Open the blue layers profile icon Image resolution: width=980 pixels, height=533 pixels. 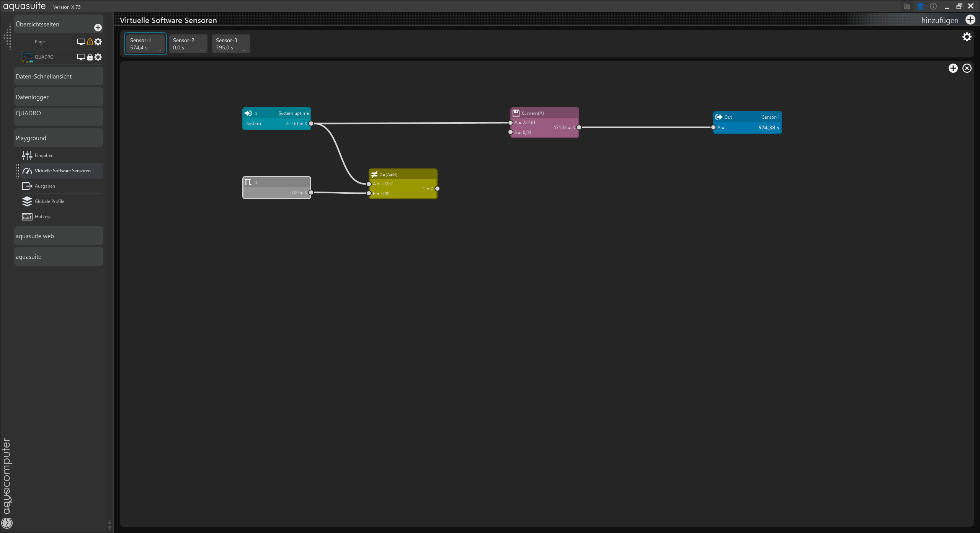point(920,7)
